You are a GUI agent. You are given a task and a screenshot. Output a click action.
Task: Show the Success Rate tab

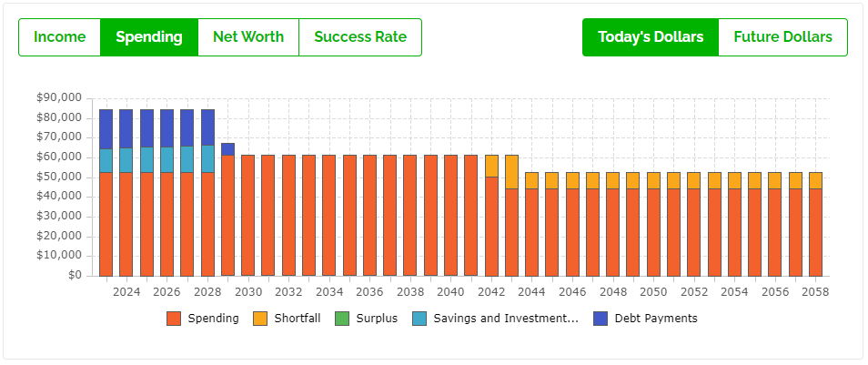360,37
